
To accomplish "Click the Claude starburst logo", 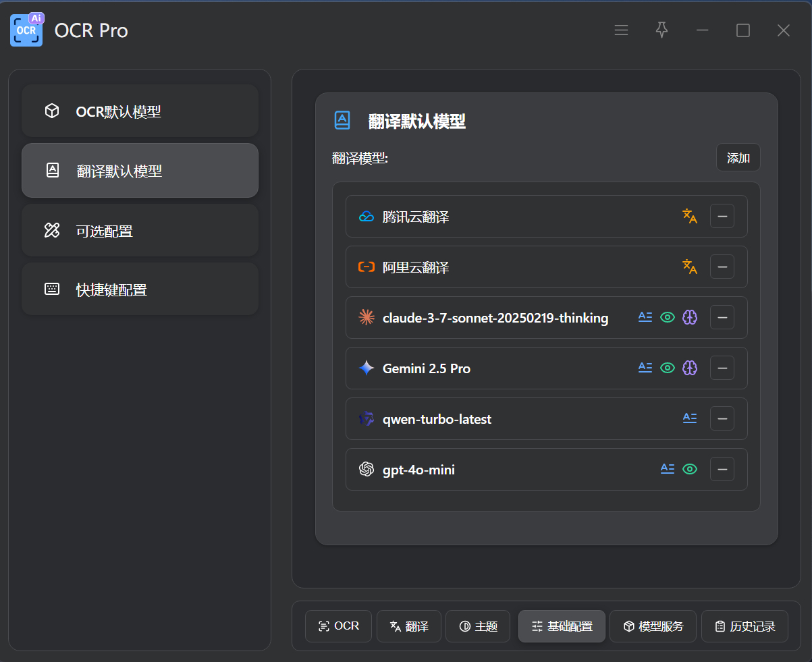I will coord(367,317).
